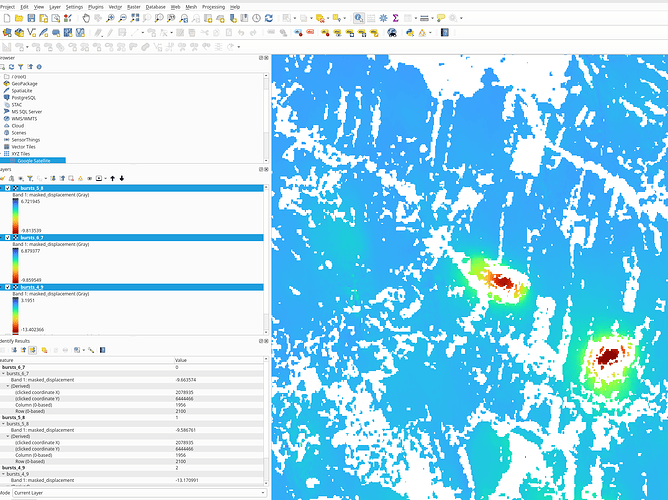
Task: Open the Raster menu
Action: pos(133,6)
